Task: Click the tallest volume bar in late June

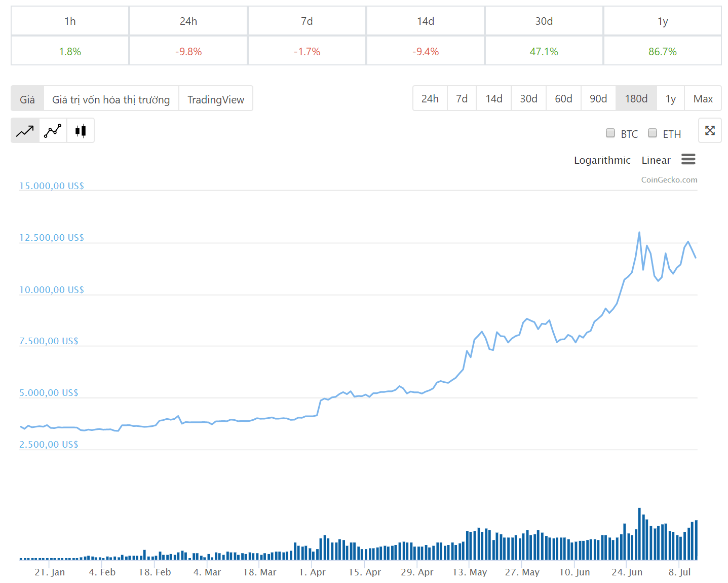Action: pyautogui.click(x=639, y=534)
